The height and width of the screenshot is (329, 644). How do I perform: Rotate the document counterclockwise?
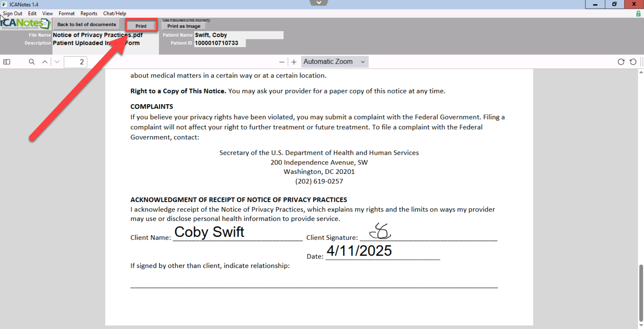tap(633, 62)
